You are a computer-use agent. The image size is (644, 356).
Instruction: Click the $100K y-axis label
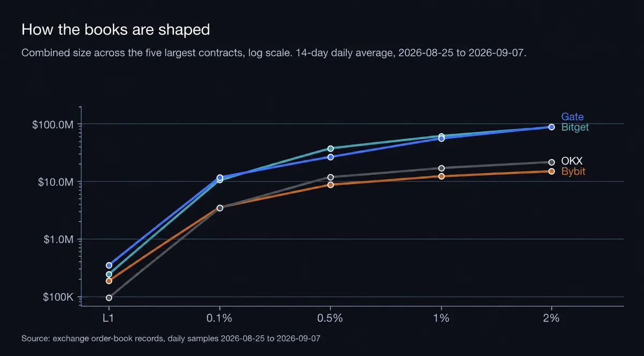point(58,297)
